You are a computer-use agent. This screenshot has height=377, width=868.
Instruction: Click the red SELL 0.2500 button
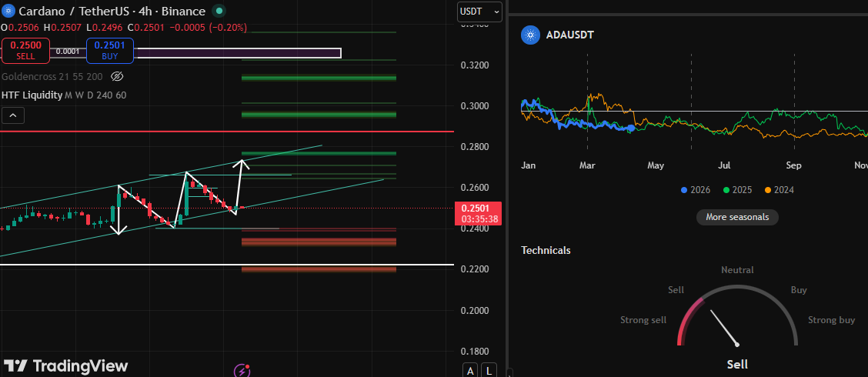coord(25,50)
